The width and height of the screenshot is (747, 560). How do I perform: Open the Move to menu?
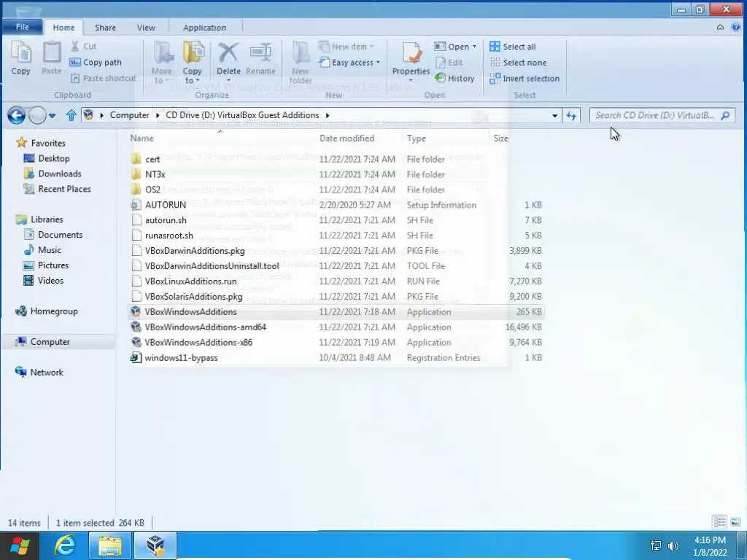click(161, 63)
